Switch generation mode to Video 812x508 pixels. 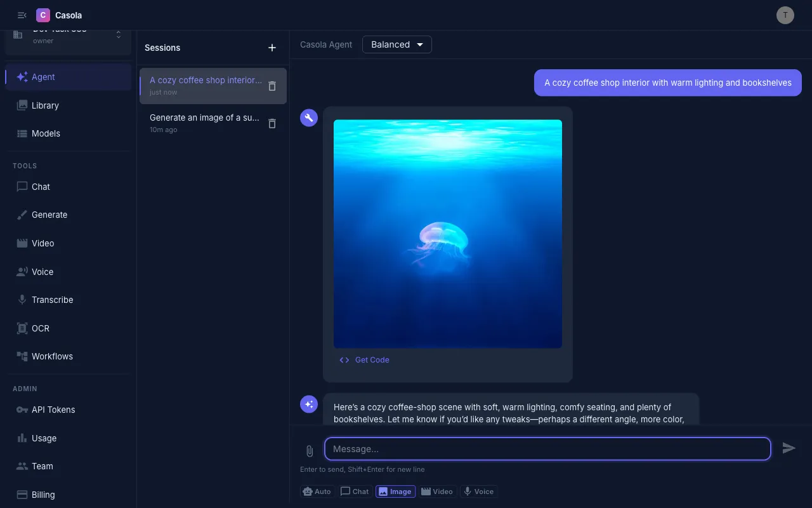pyautogui.click(x=437, y=491)
